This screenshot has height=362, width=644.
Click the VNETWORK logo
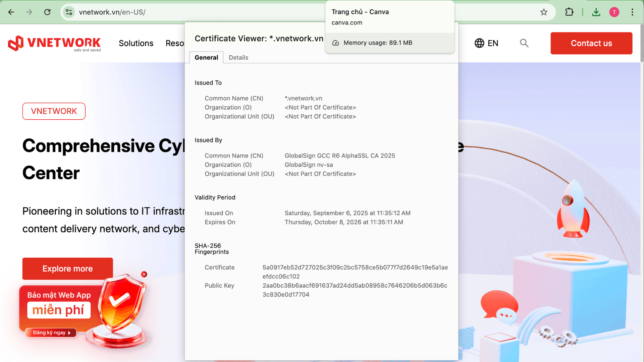click(x=54, y=43)
